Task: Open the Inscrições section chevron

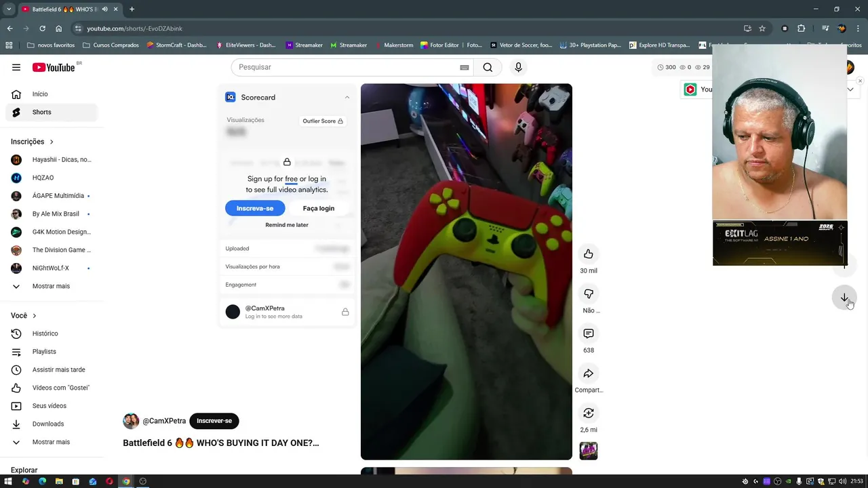Action: 52,142
